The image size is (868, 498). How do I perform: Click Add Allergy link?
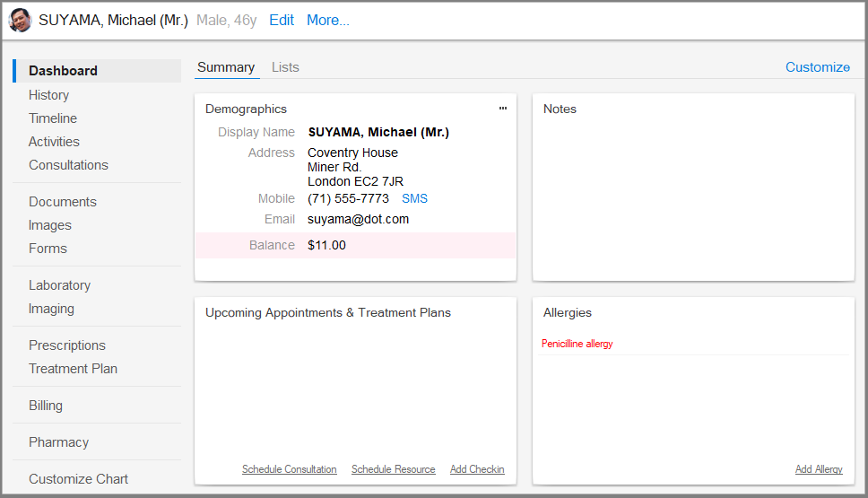pyautogui.click(x=819, y=469)
